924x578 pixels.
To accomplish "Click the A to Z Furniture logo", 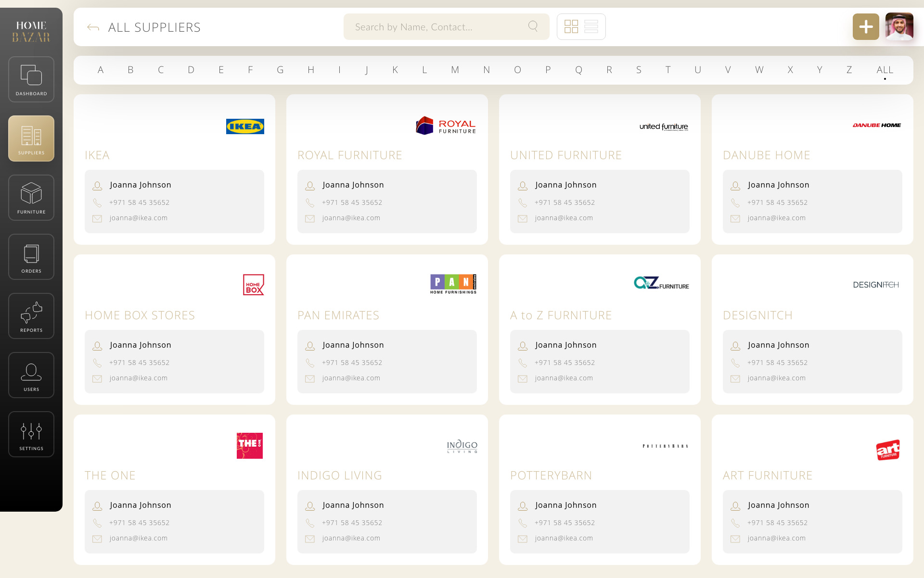I will tap(661, 283).
